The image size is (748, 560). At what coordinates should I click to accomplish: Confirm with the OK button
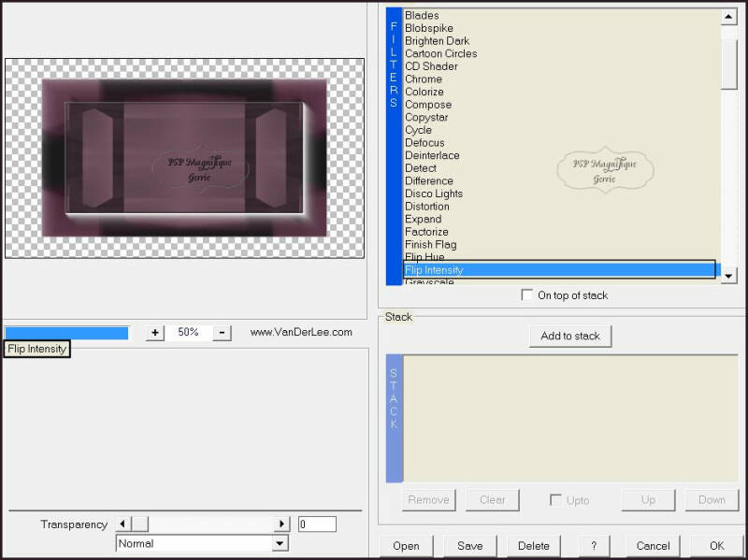pyautogui.click(x=716, y=546)
